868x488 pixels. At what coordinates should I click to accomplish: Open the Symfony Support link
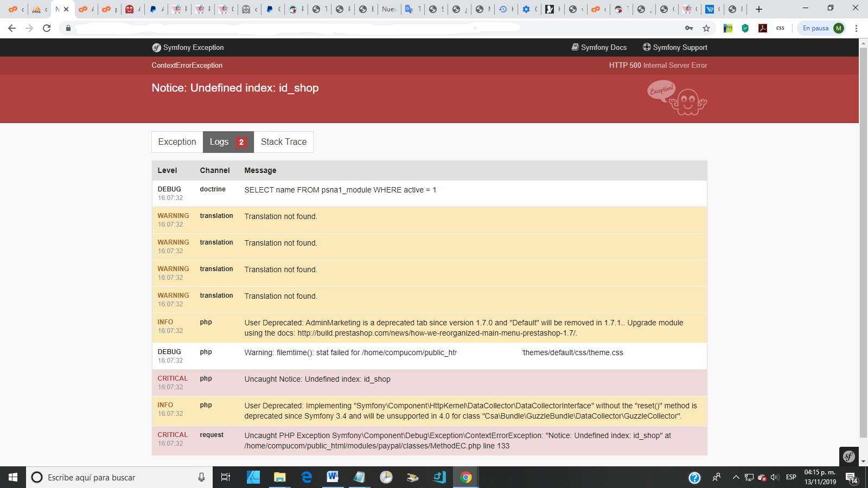coord(675,48)
